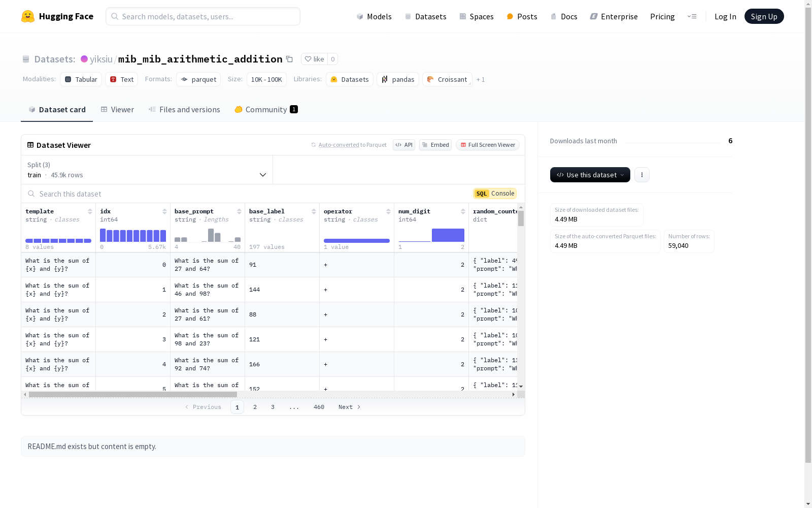
Task: Click the Auto-converted to Parquet link
Action: pos(339,145)
